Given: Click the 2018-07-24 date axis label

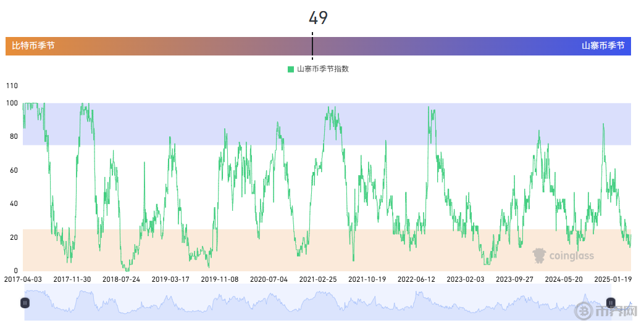Looking at the screenshot, I should (122, 279).
